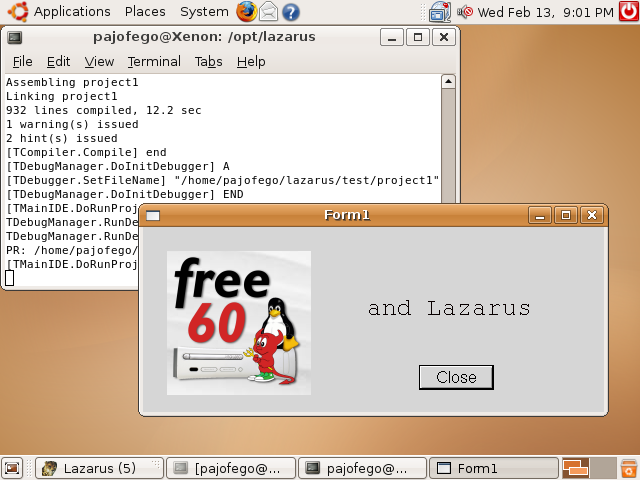The width and height of the screenshot is (640, 480).
Task: Open the Tabs menu in terminal
Action: [208, 61]
